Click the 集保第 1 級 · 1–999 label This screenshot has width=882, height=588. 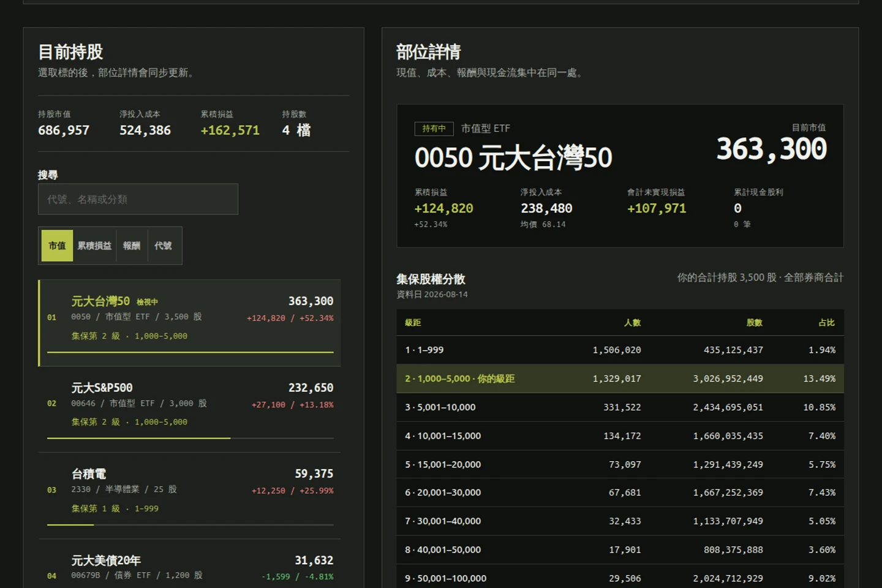pyautogui.click(x=115, y=508)
